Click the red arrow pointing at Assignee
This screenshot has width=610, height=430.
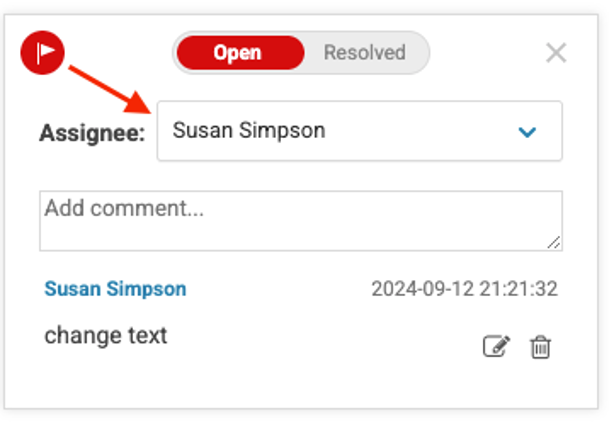pyautogui.click(x=108, y=91)
